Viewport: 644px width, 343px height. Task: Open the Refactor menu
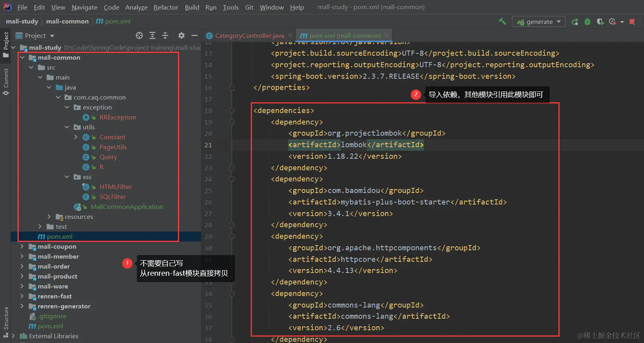(166, 7)
